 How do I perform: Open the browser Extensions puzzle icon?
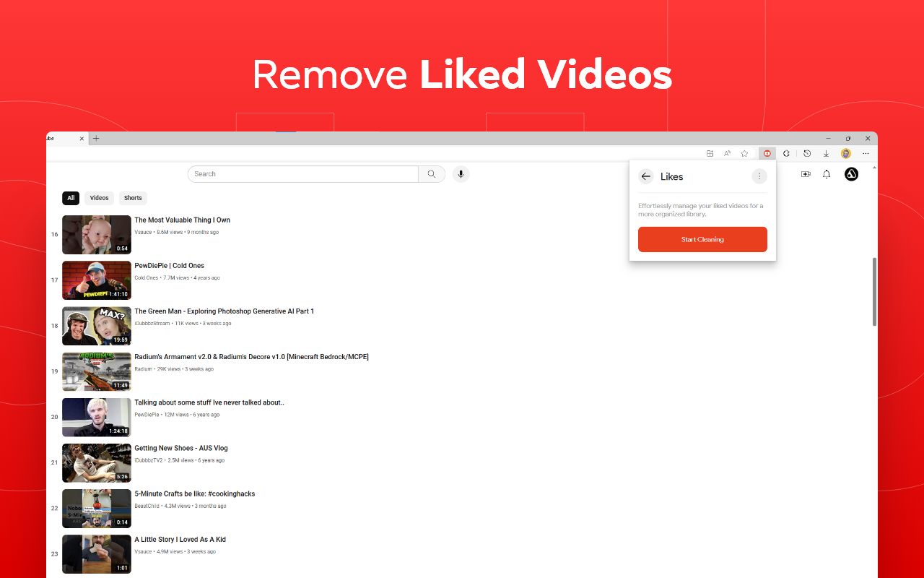(x=786, y=153)
